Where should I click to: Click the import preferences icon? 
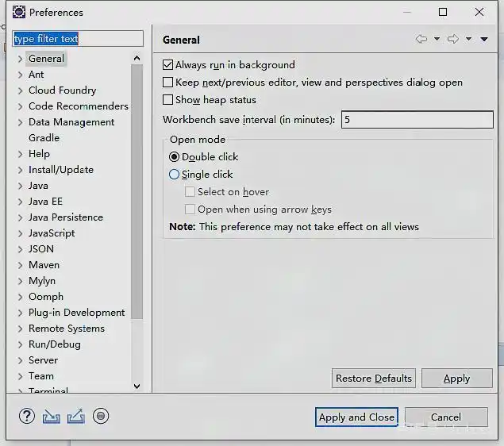[52, 416]
